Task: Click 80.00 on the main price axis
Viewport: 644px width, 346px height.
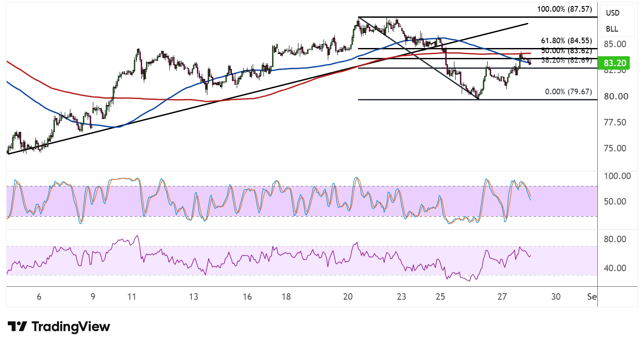Action: pos(615,96)
